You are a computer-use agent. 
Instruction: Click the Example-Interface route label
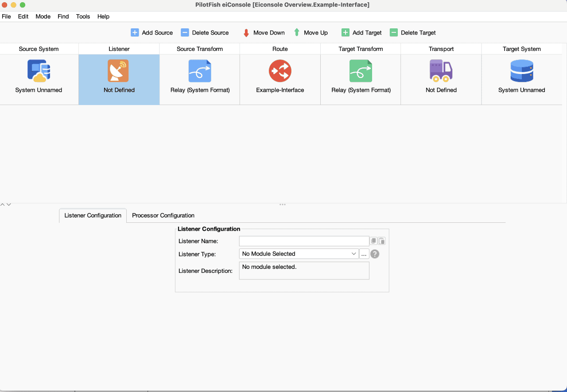(280, 90)
